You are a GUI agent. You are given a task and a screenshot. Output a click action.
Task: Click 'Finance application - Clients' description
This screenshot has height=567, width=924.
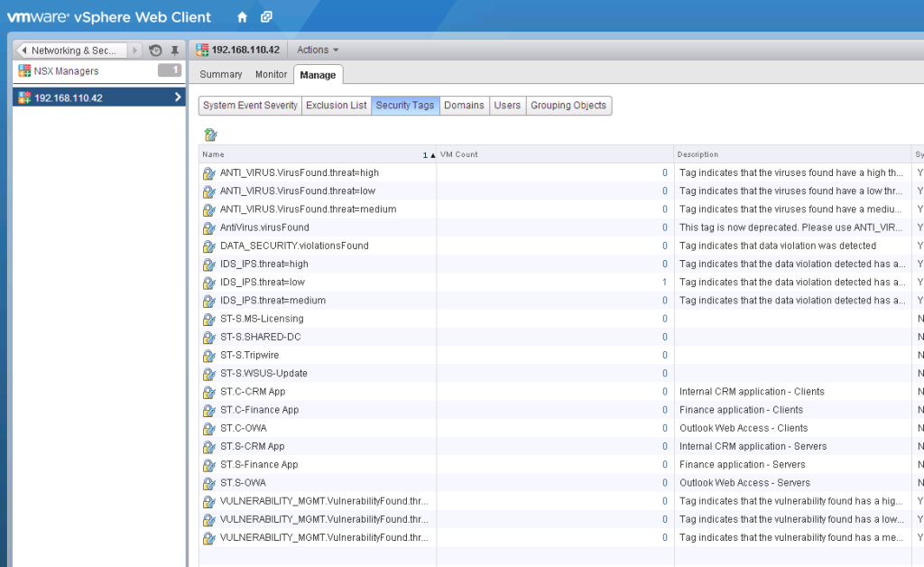click(742, 410)
